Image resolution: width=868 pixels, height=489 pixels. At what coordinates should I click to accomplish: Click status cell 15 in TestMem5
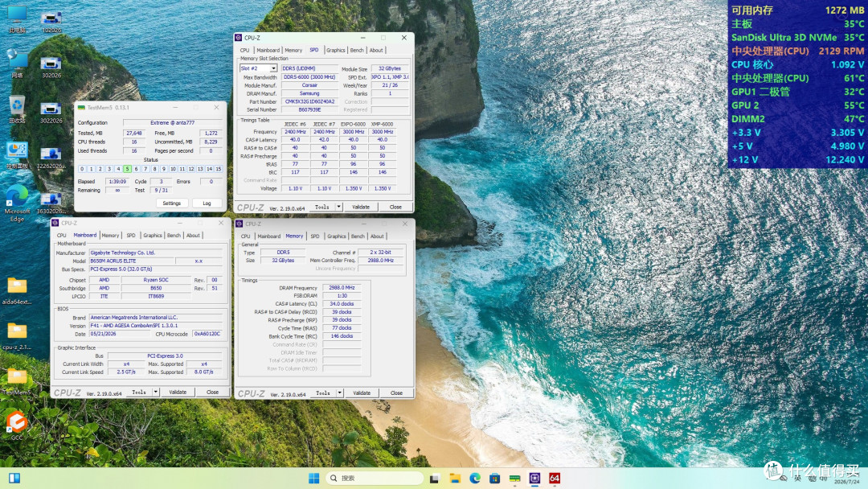tap(218, 169)
